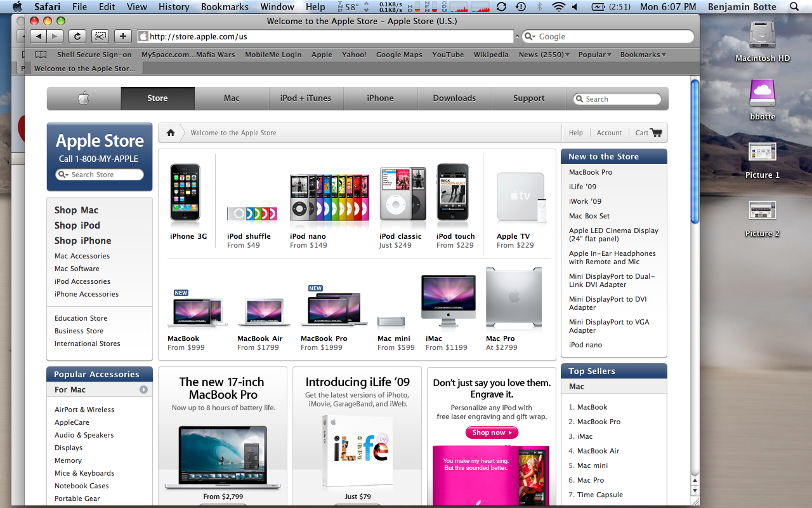Viewport: 812px width, 508px height.
Task: Switch to the Mac store tab
Action: 232,98
